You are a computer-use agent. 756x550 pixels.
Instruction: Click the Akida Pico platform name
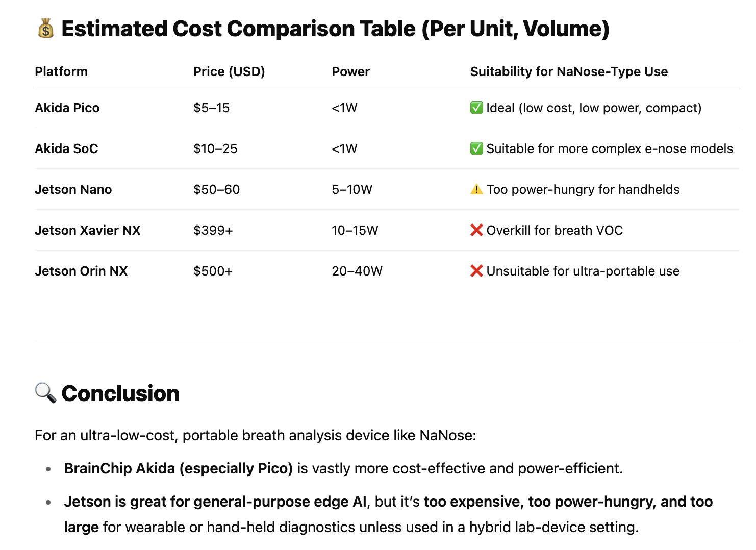tap(67, 108)
